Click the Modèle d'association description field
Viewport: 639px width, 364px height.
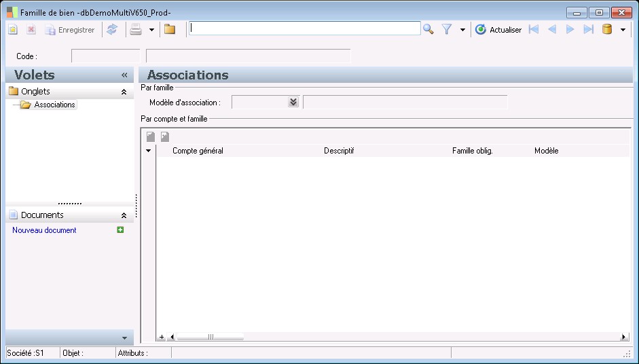point(405,102)
